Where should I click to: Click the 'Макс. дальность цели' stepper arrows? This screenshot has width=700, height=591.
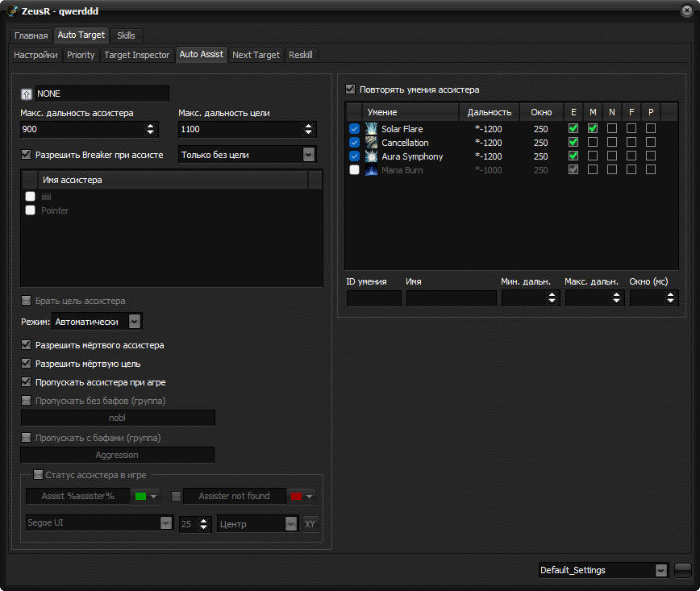point(309,130)
